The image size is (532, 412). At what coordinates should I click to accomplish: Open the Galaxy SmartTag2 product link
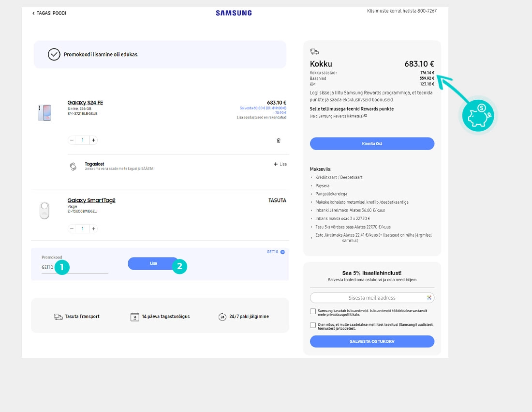click(91, 200)
